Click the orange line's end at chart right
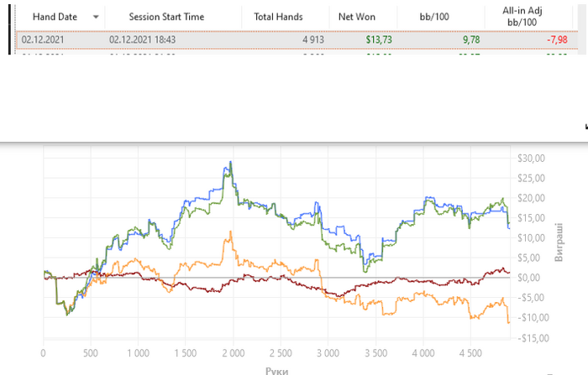The height and width of the screenshot is (375, 588). pos(509,322)
